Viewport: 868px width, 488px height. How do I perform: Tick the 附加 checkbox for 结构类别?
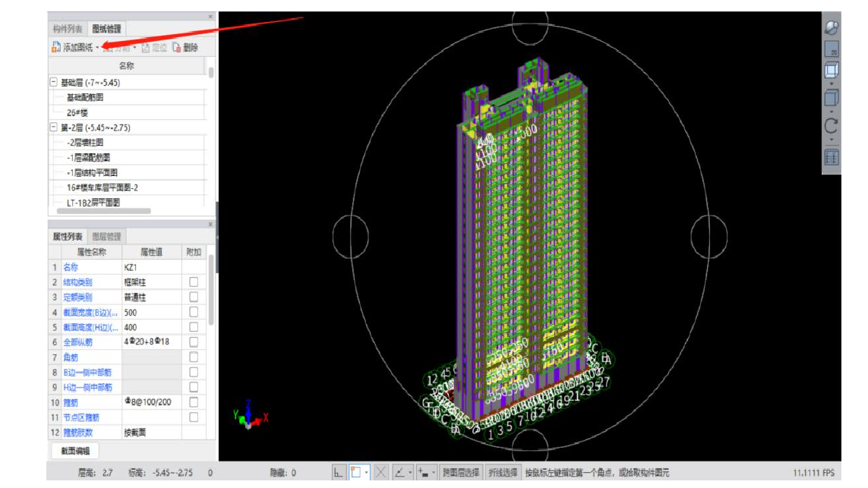coord(194,282)
